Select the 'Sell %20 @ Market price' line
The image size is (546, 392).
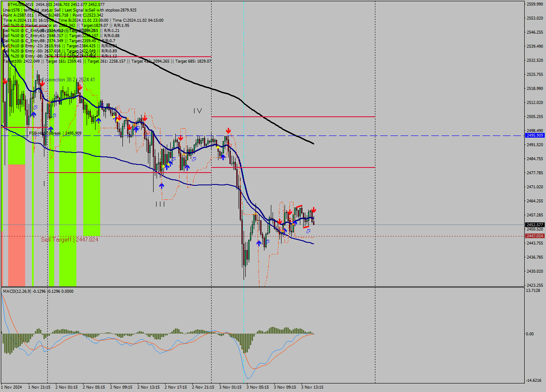pos(66,25)
